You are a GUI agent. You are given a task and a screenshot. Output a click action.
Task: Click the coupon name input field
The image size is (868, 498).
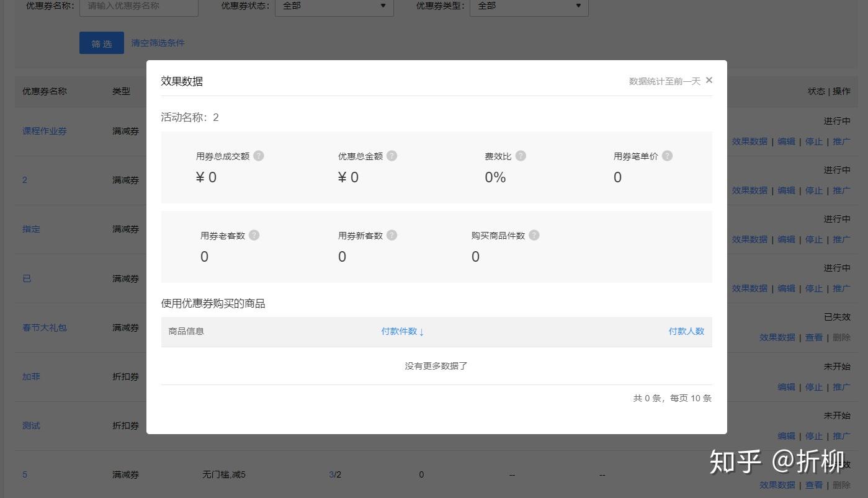(x=138, y=6)
